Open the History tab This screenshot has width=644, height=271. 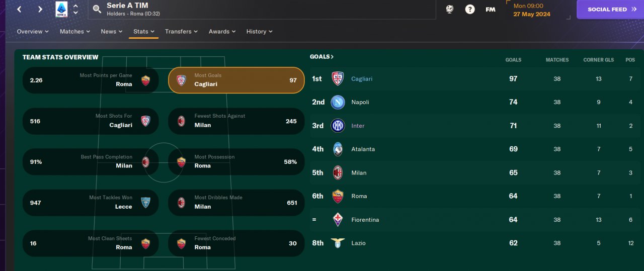tap(259, 31)
